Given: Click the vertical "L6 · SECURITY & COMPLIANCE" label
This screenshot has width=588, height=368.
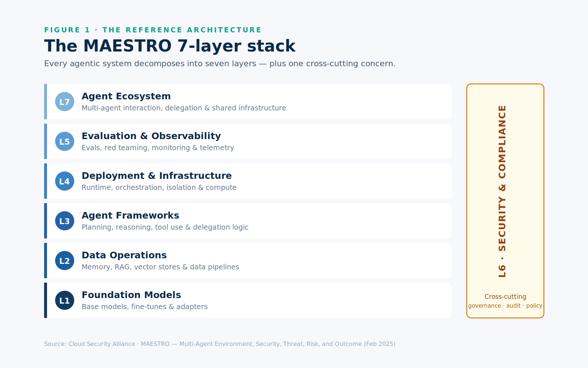Looking at the screenshot, I should pos(502,191).
